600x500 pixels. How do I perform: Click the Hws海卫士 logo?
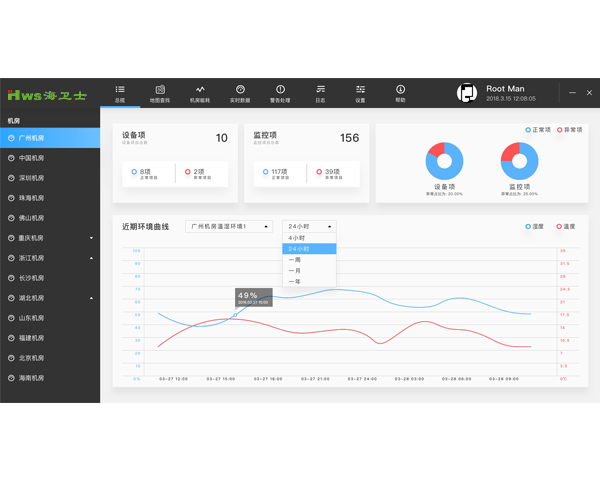click(47, 95)
